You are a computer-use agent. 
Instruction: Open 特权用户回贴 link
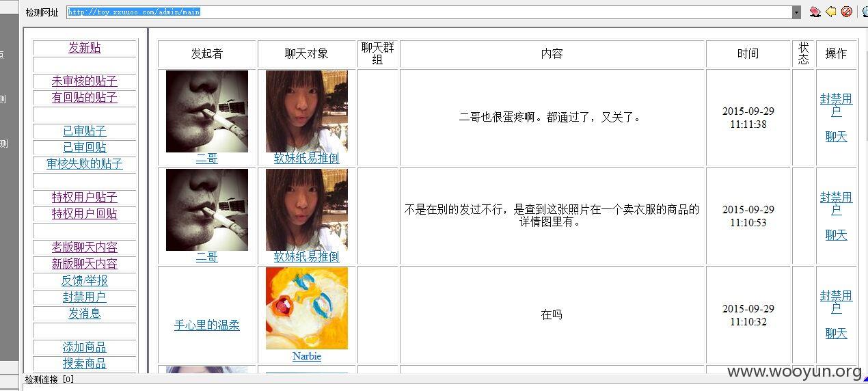85,214
